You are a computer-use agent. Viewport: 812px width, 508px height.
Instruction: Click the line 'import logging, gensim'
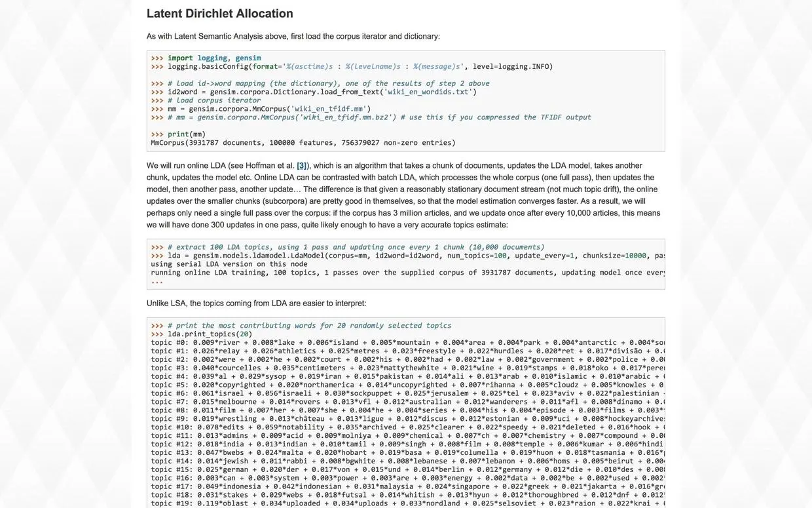point(206,58)
